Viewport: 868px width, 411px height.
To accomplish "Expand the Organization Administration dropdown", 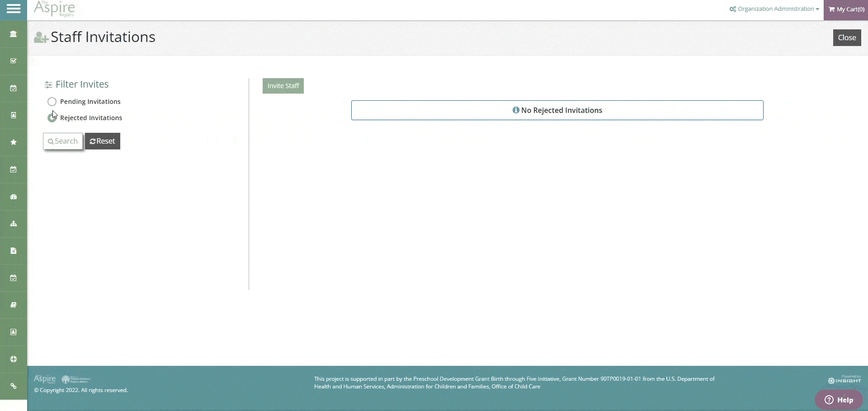I will coord(774,9).
